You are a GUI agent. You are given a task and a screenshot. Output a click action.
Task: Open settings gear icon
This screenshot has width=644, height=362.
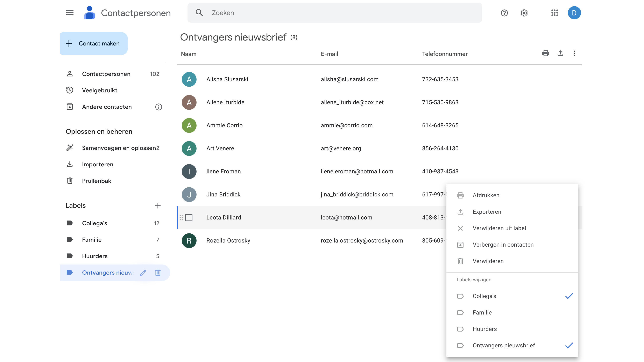(524, 13)
